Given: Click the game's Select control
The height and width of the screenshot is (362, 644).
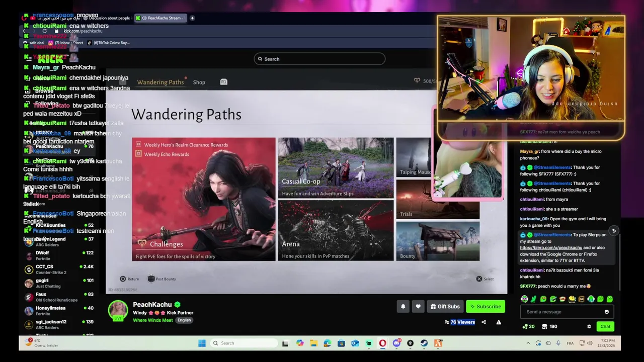Looking at the screenshot, I should point(485,279).
